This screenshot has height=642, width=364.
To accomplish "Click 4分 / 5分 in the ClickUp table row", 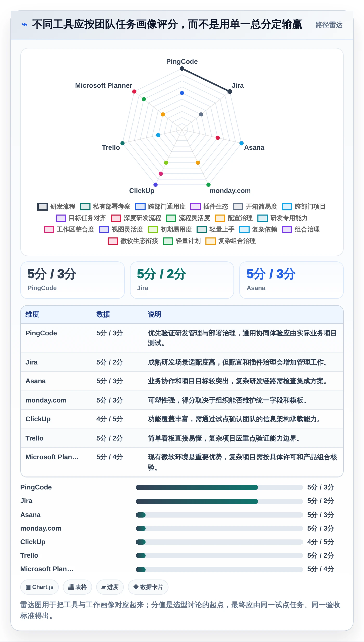I will (109, 419).
